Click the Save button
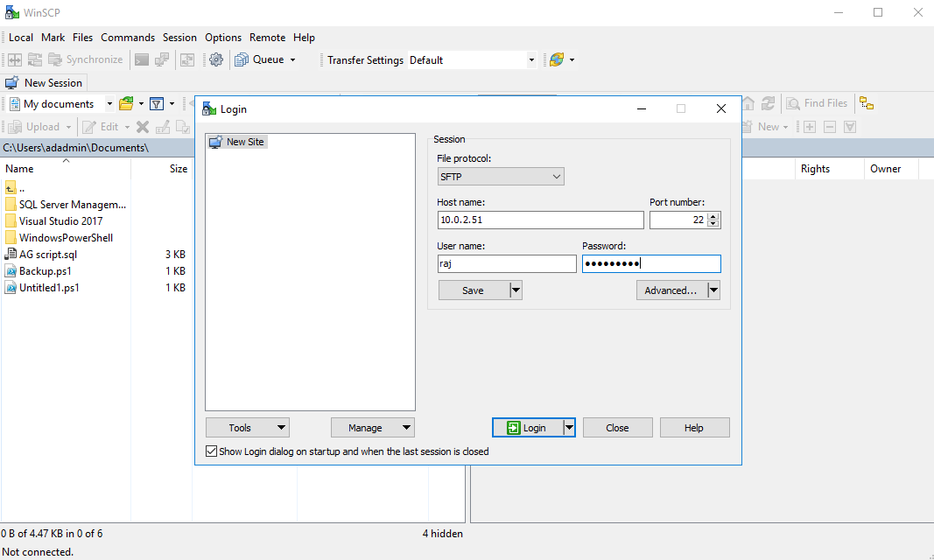Screen dimensions: 934x560 pyautogui.click(x=473, y=290)
